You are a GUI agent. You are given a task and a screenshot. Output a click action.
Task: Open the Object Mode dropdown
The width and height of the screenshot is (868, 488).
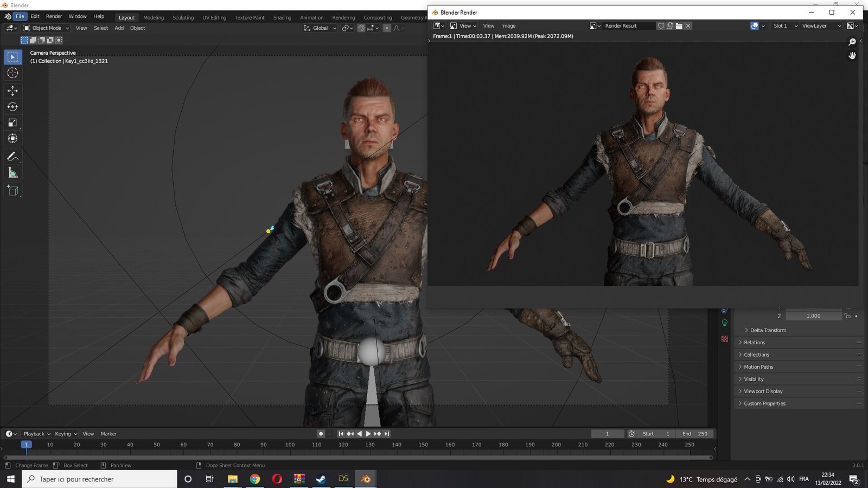(x=46, y=28)
